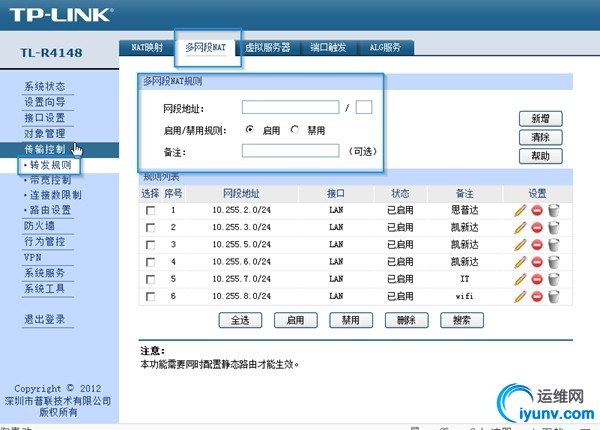Screen dimensions: 600x430
Task: Select 转发规则 submenu item
Action: (x=51, y=165)
